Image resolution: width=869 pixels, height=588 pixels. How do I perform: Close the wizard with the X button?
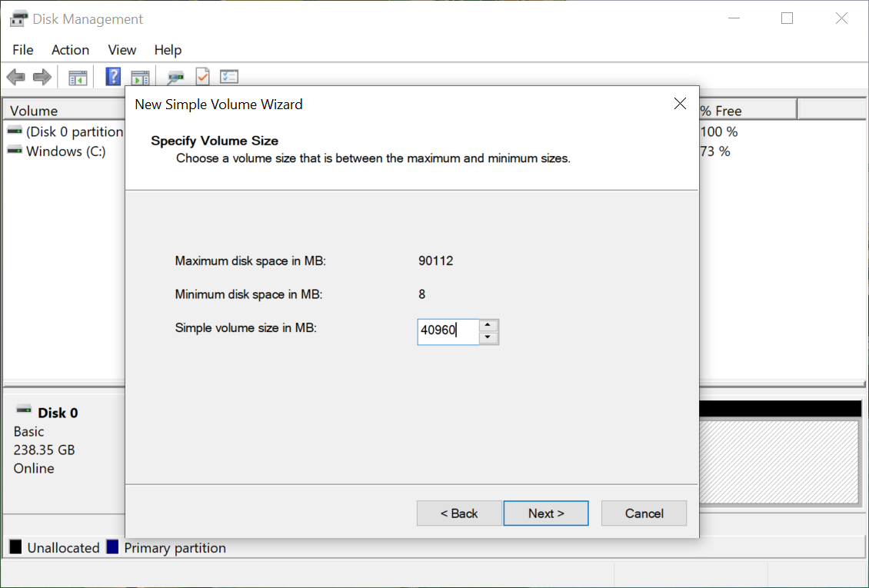tap(680, 104)
